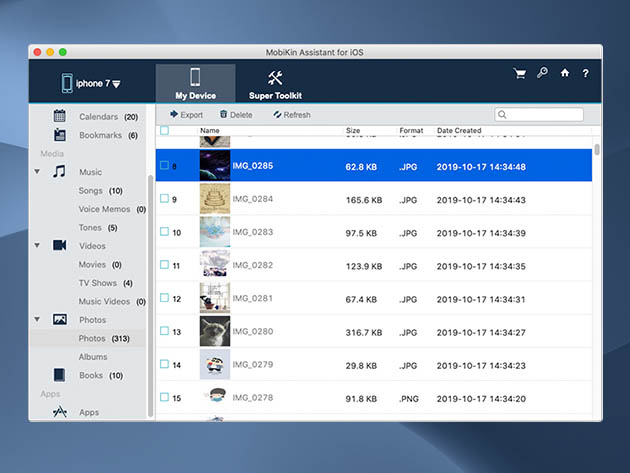Open the shopping cart purchase icon
Screen dimensions: 630x473
tap(520, 73)
